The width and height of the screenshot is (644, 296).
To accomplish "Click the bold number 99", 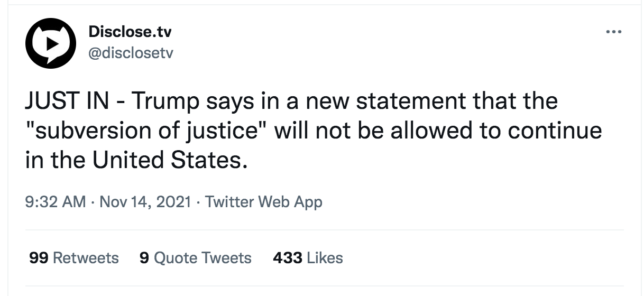I will pyautogui.click(x=39, y=258).
